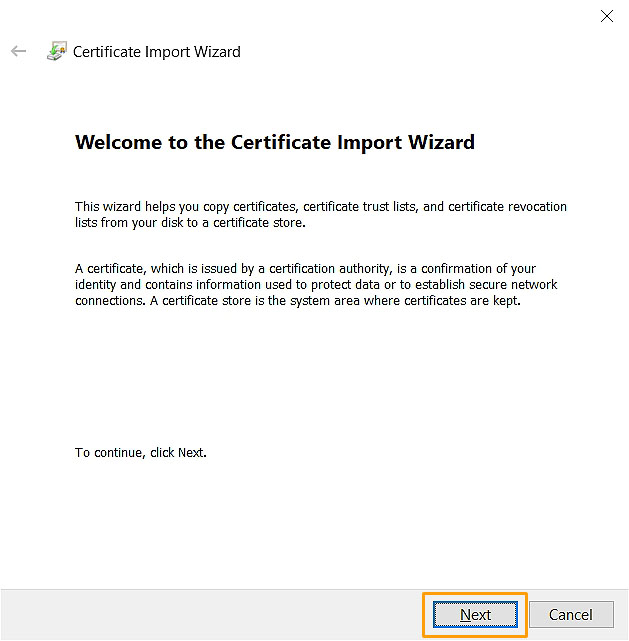The image size is (629, 641).
Task: Cancel the certificate import
Action: pos(570,614)
